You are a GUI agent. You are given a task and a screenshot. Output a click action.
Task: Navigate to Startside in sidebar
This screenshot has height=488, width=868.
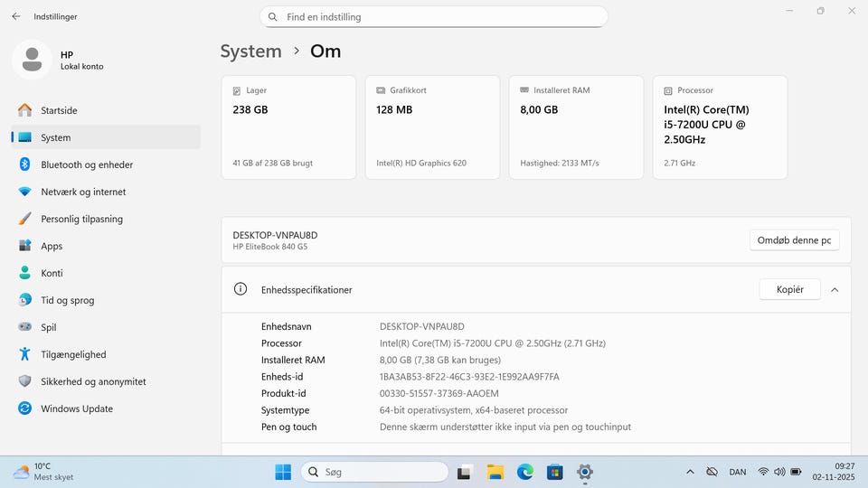point(59,110)
